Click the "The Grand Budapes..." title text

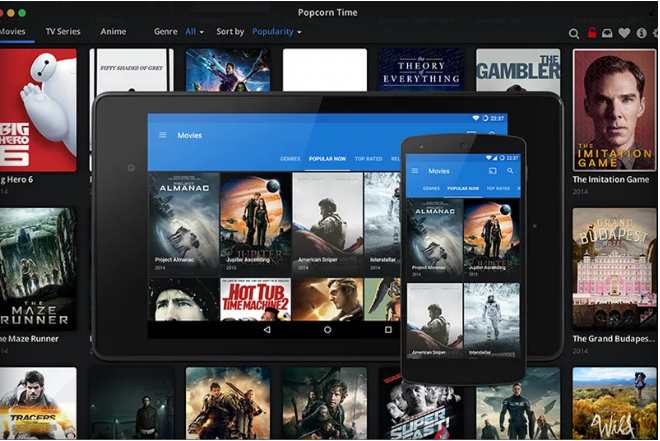click(614, 339)
